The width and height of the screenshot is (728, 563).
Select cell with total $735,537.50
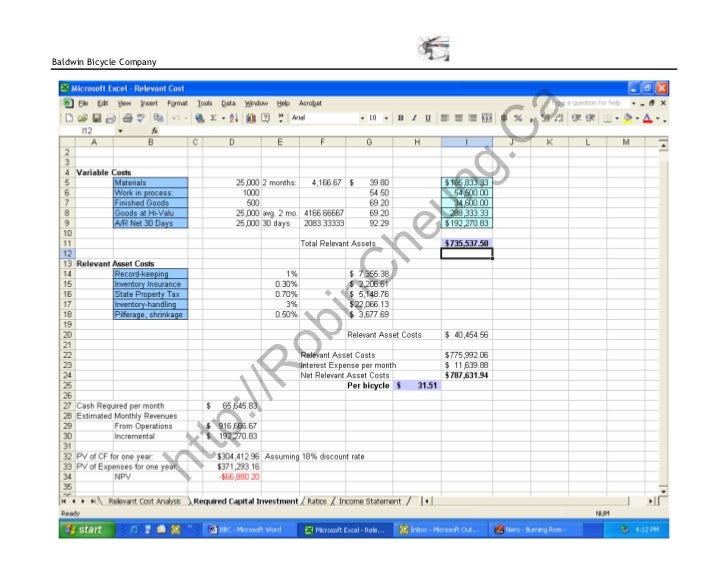467,243
